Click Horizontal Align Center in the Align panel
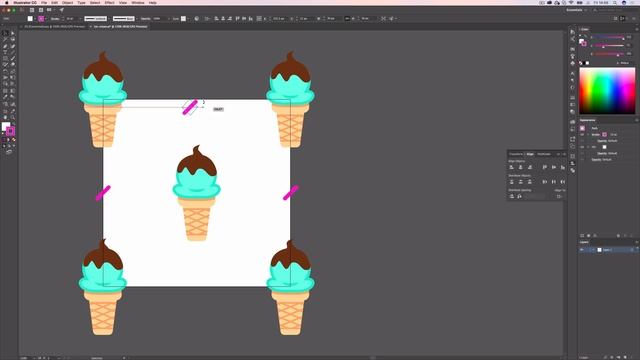Viewport: 640px width, 360px height. (x=520, y=167)
